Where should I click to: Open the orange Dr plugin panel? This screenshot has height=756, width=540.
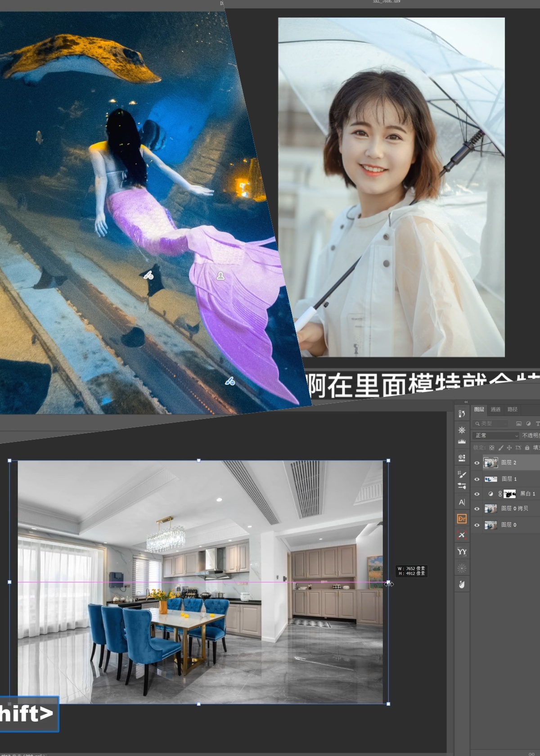click(462, 519)
